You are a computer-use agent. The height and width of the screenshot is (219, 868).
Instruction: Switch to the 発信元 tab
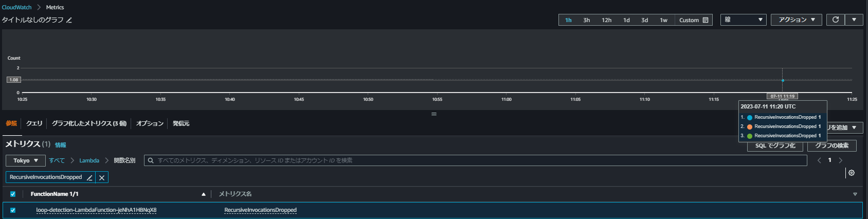tap(181, 123)
